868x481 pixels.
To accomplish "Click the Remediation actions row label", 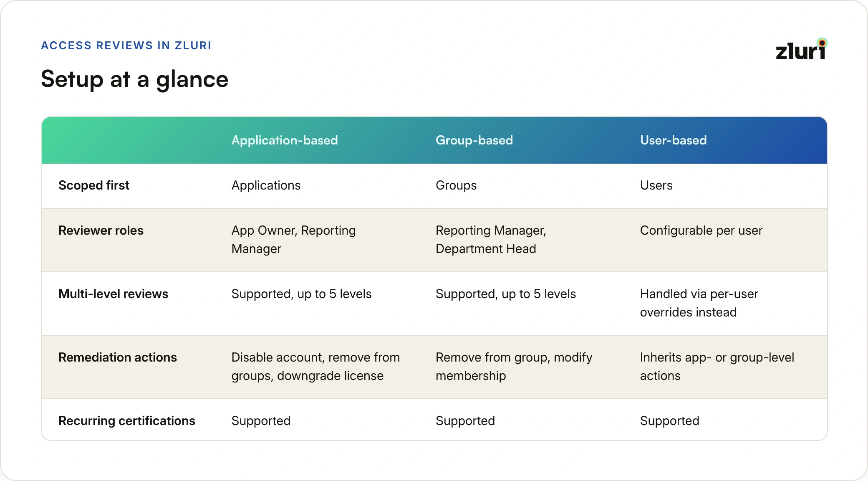I will point(118,357).
